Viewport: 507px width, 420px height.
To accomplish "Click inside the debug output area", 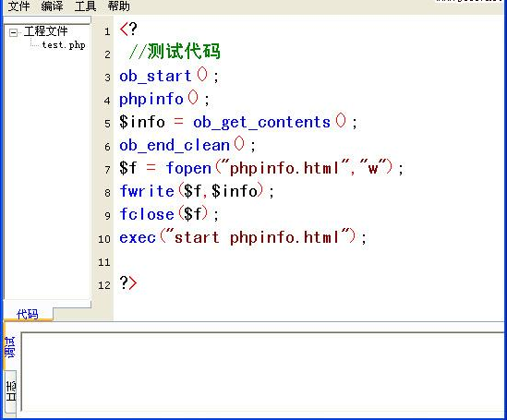I will (x=262, y=371).
